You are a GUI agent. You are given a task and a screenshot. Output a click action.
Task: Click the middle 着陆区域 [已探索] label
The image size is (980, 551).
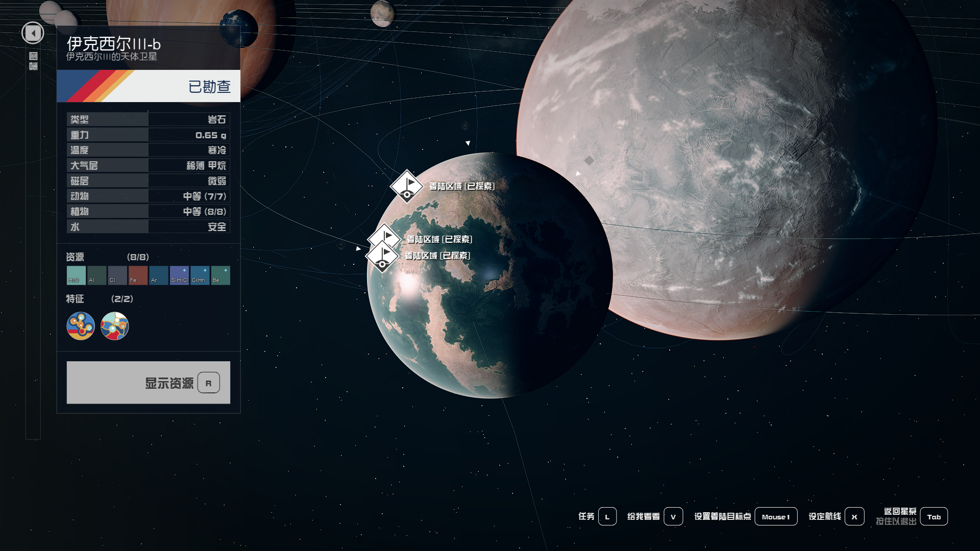point(439,239)
